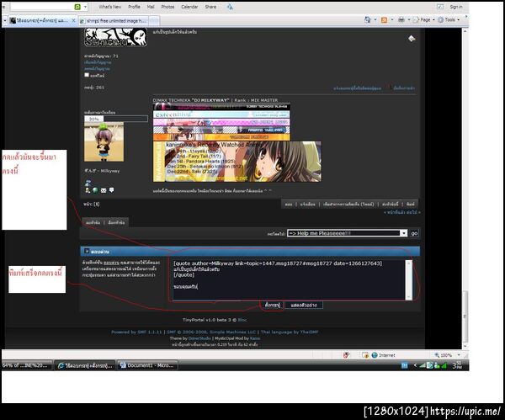Click the previous/next topic link
This screenshot has height=420, width=505.
point(402,212)
